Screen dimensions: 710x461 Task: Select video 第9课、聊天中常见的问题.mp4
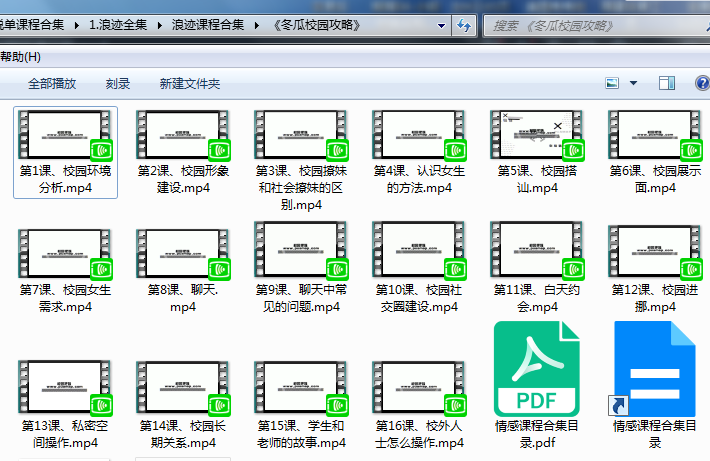[x=301, y=268]
